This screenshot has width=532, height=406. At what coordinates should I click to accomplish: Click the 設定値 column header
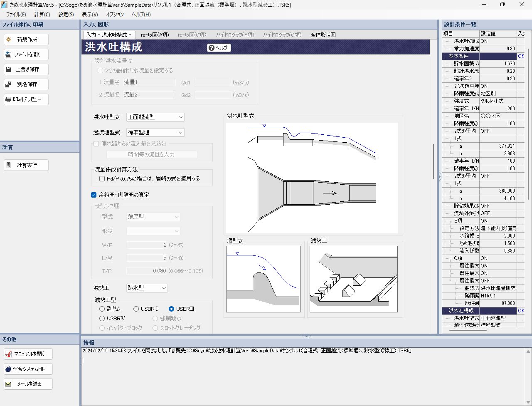point(498,34)
